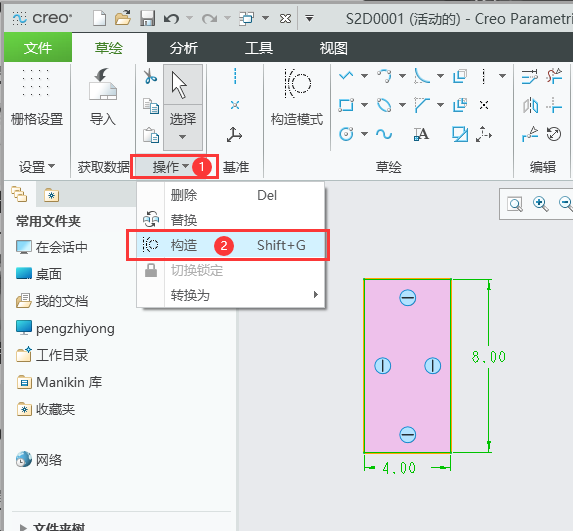Click the scissors Cut icon

[150, 76]
